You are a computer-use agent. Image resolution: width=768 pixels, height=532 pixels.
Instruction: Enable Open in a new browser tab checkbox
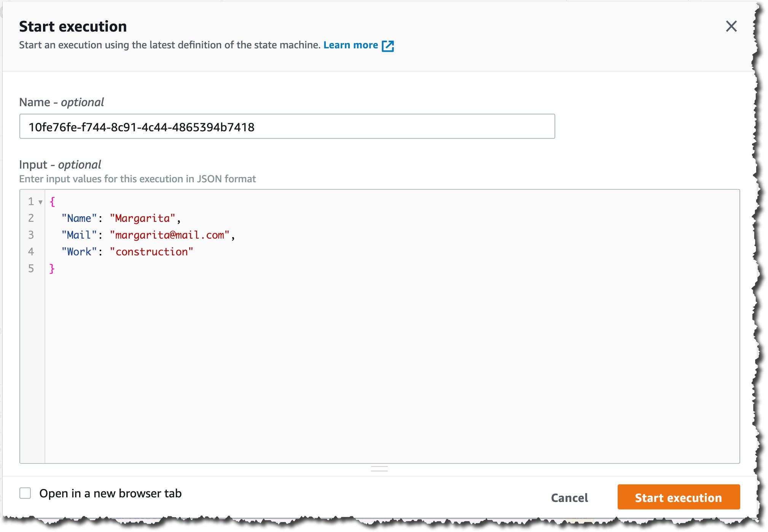pos(25,493)
